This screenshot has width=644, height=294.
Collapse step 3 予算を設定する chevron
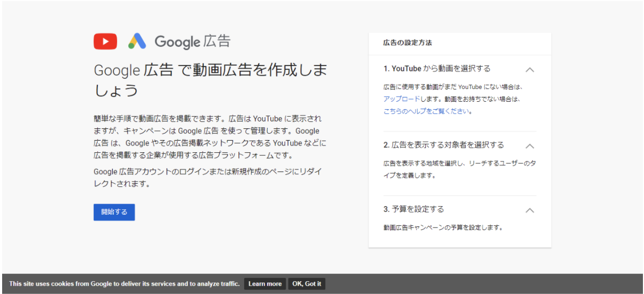click(530, 210)
